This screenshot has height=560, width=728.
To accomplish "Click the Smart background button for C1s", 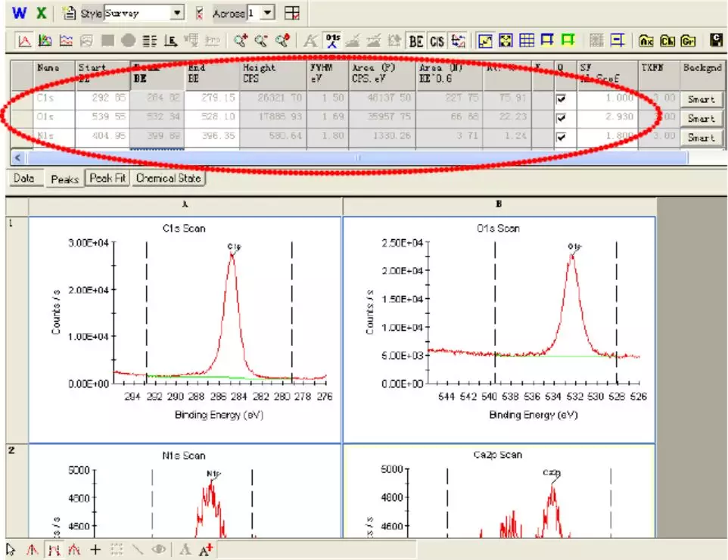I will click(701, 98).
